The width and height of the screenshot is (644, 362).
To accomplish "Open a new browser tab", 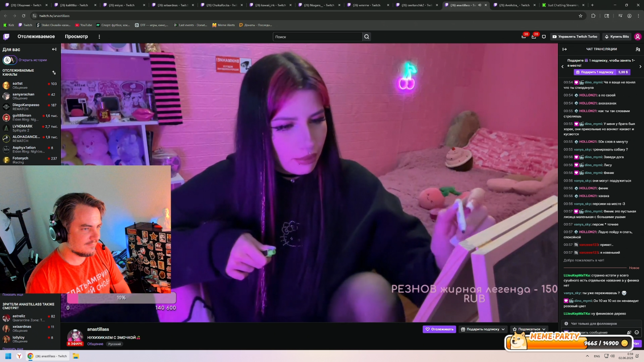I will pos(592,5).
